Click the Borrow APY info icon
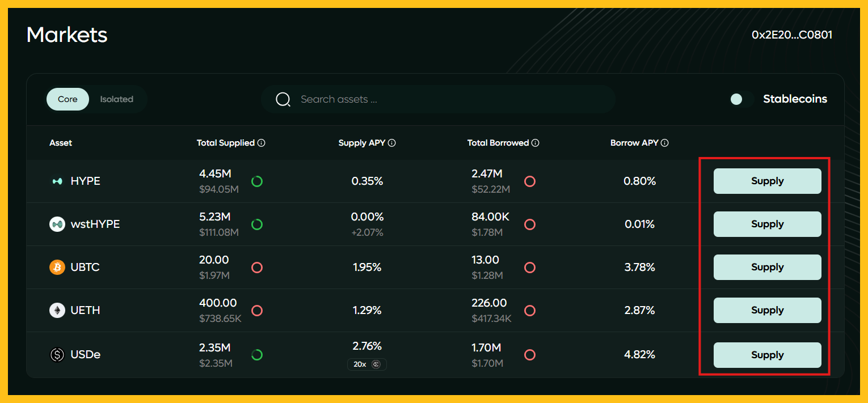This screenshot has height=403, width=868. [x=664, y=143]
